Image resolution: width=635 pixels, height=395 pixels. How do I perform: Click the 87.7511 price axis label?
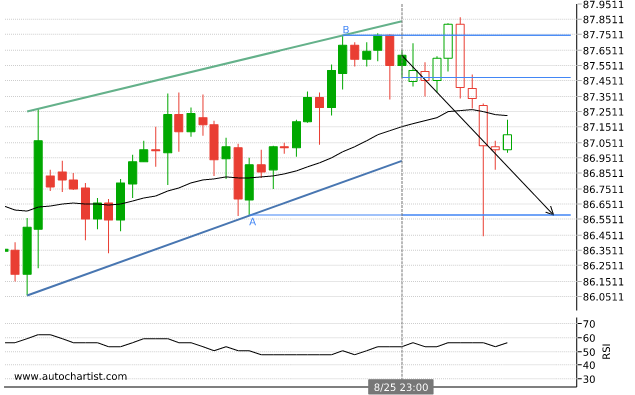point(603,35)
